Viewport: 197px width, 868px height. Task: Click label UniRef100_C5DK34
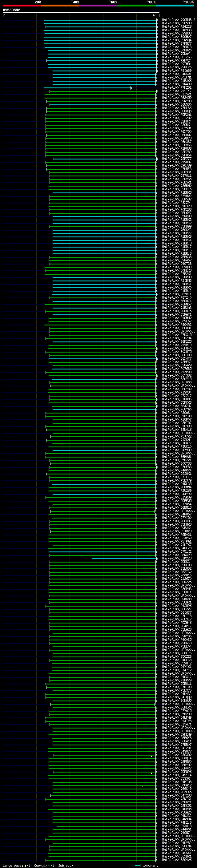click(177, 562)
